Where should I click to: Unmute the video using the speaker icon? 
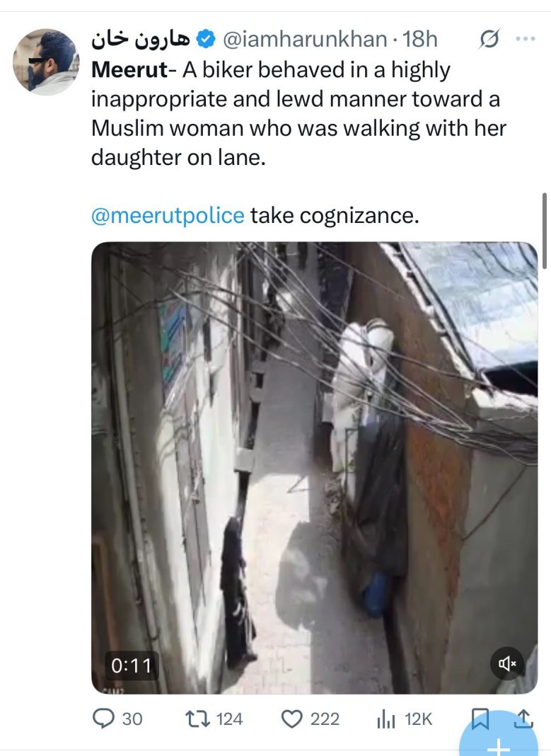[x=508, y=663]
